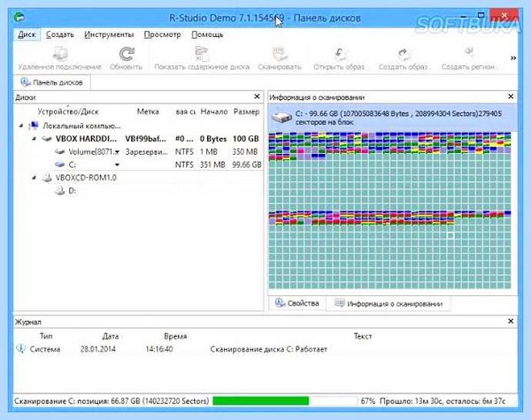Close the Информация о сканировании panel
This screenshot has width=531, height=420.
(x=511, y=96)
